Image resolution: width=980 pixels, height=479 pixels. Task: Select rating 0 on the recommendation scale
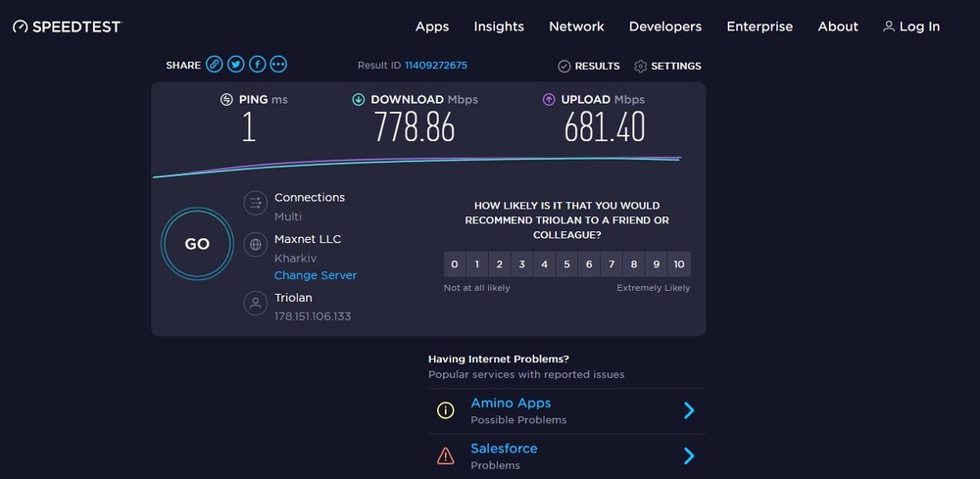tap(455, 264)
